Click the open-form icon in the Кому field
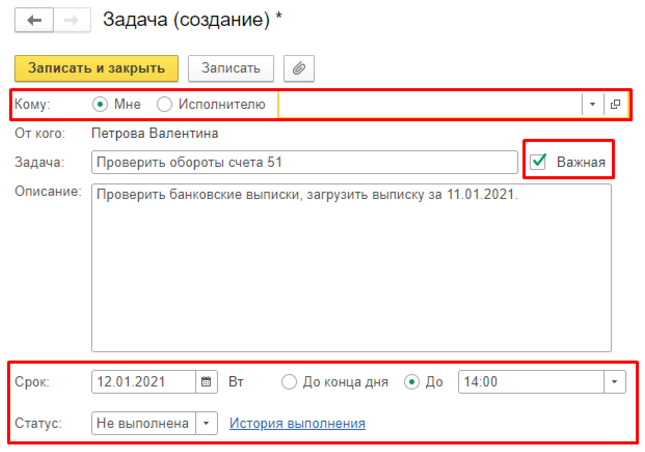This screenshot has width=645, height=452. coord(615,104)
